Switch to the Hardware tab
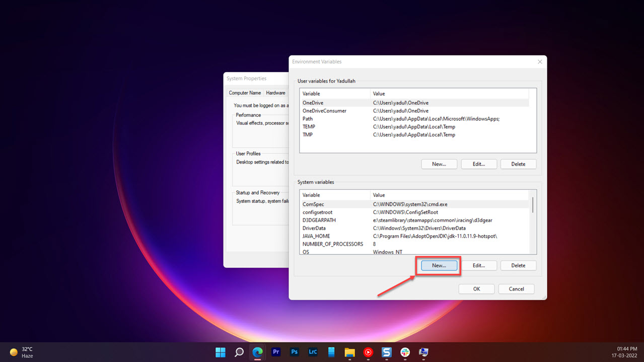 pos(275,93)
